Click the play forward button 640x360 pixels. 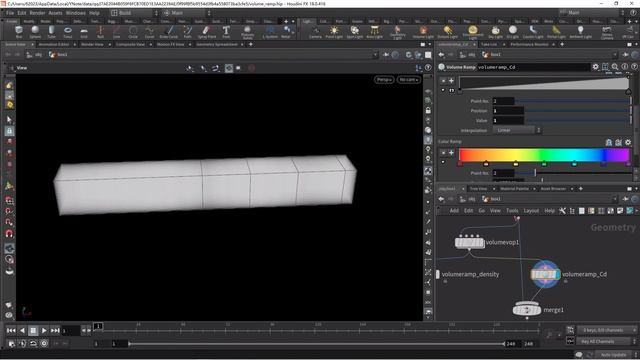point(44,330)
